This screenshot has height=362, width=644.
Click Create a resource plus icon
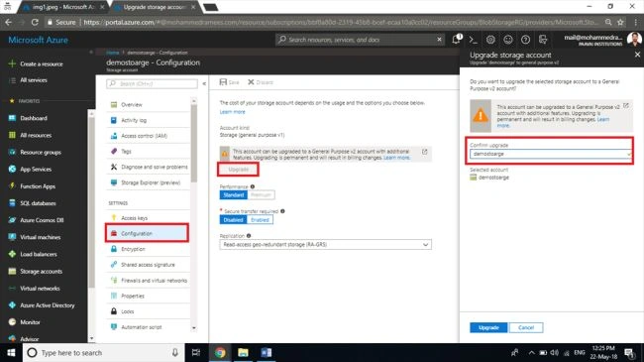pos(12,63)
